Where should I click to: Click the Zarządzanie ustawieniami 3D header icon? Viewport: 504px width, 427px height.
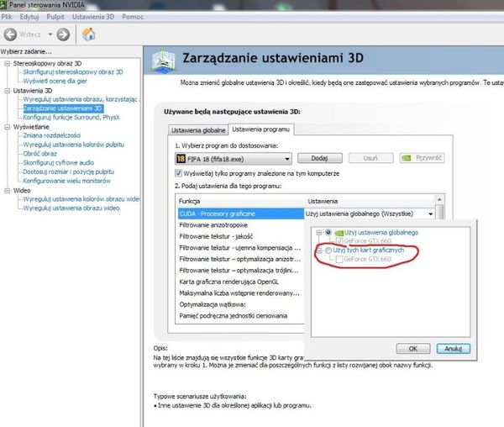tap(164, 60)
